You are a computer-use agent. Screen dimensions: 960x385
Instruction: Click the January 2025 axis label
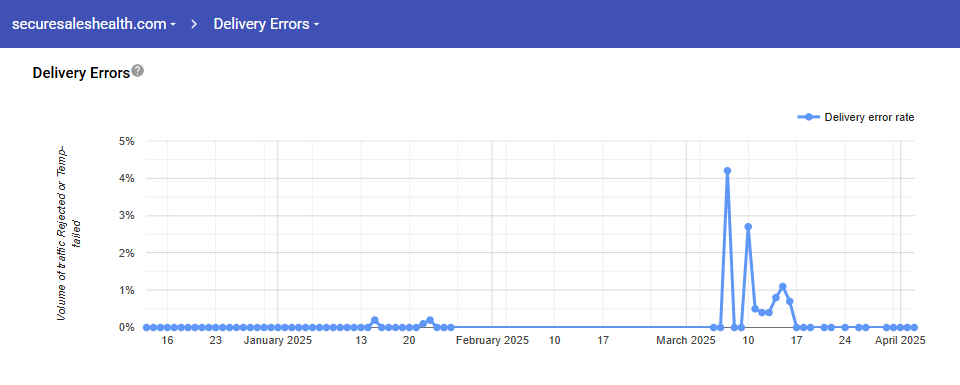[278, 340]
